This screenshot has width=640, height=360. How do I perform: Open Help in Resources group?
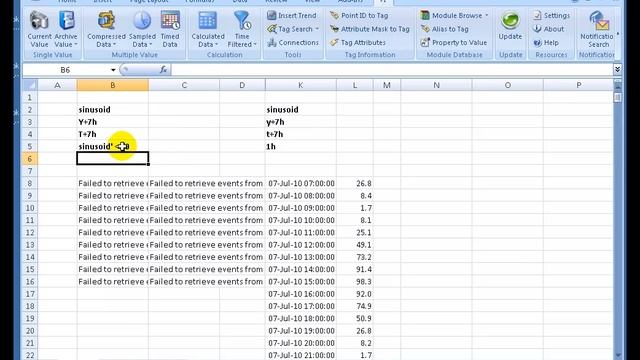pos(546,42)
